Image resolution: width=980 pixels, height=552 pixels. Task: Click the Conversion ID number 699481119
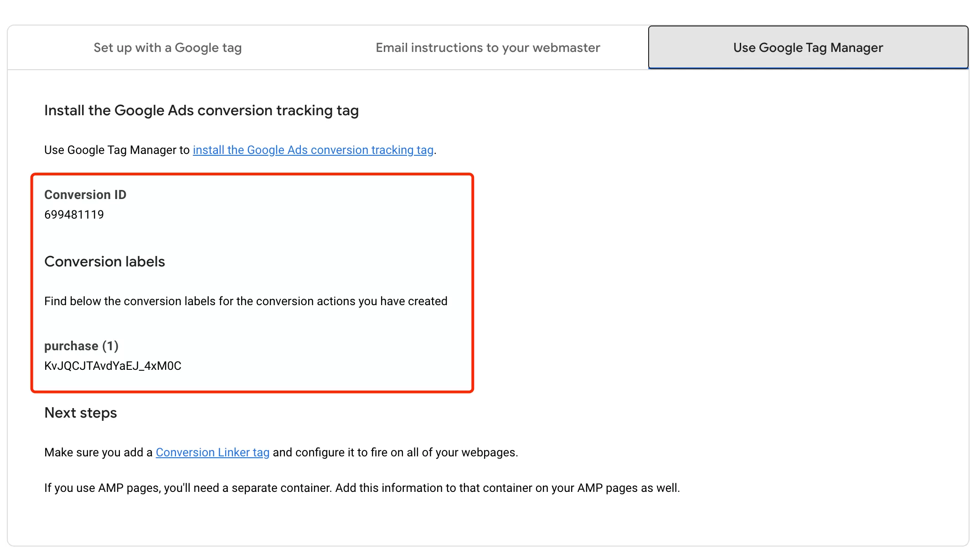pyautogui.click(x=74, y=215)
